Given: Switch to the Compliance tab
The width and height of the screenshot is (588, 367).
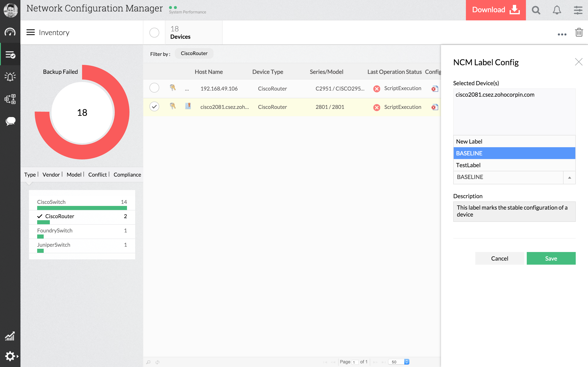Looking at the screenshot, I should [x=127, y=175].
